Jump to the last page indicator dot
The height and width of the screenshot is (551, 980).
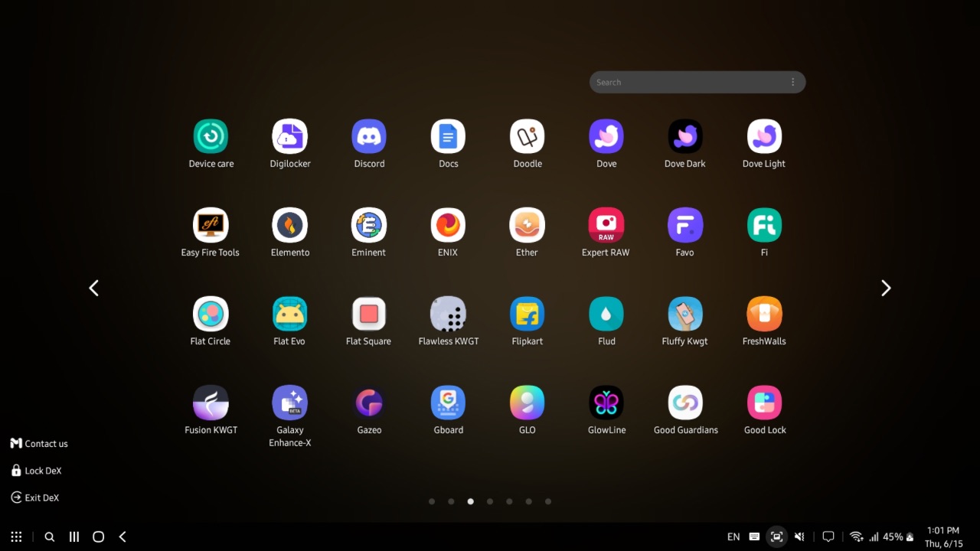pyautogui.click(x=548, y=501)
